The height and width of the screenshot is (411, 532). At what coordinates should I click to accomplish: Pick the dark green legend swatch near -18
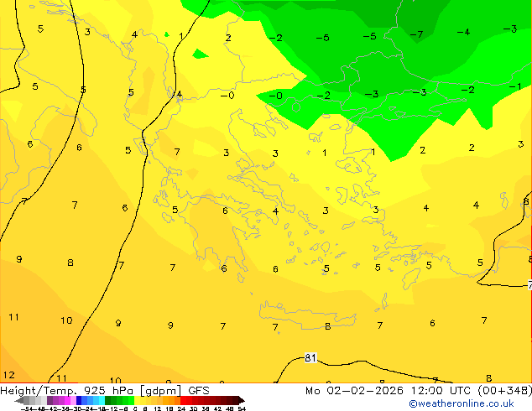click(108, 400)
